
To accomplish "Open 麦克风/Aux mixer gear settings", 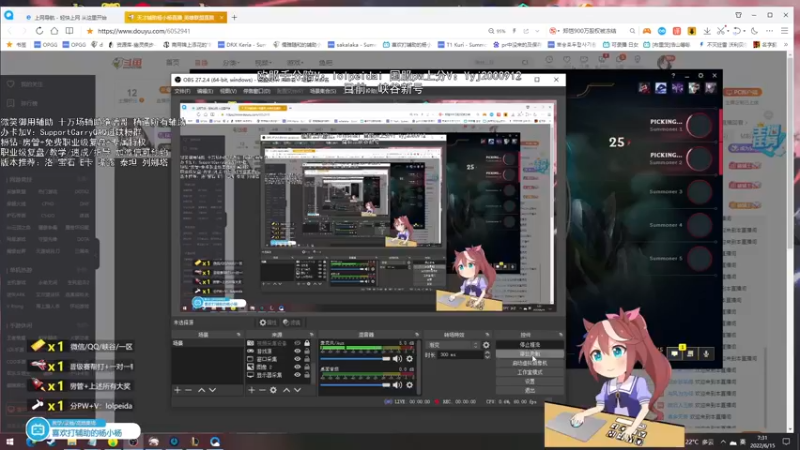I will coord(409,359).
